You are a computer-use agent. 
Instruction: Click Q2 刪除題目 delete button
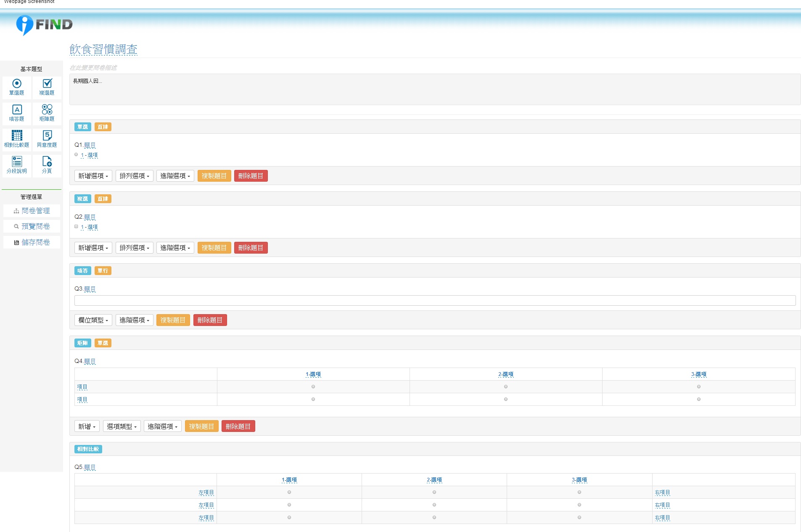click(x=251, y=248)
